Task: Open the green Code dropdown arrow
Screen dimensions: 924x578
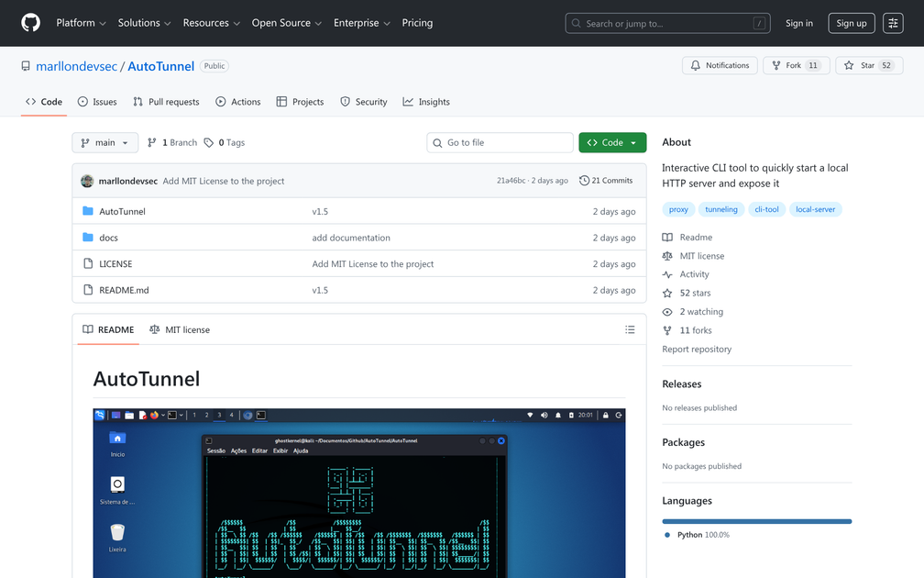Action: tap(631, 142)
